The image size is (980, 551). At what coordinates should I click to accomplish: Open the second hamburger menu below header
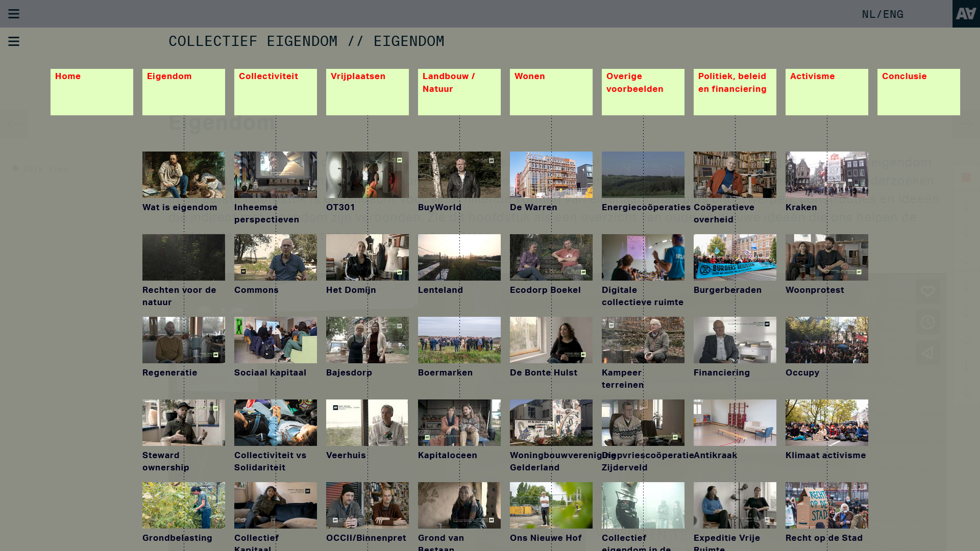coord(14,41)
